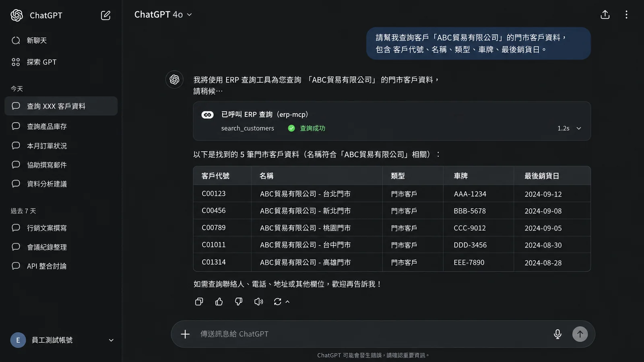Click the 名稱 column header

coord(266,176)
